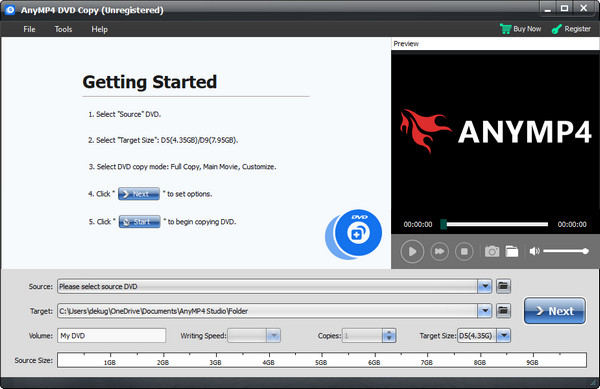Click the Copies number field

coord(362,335)
